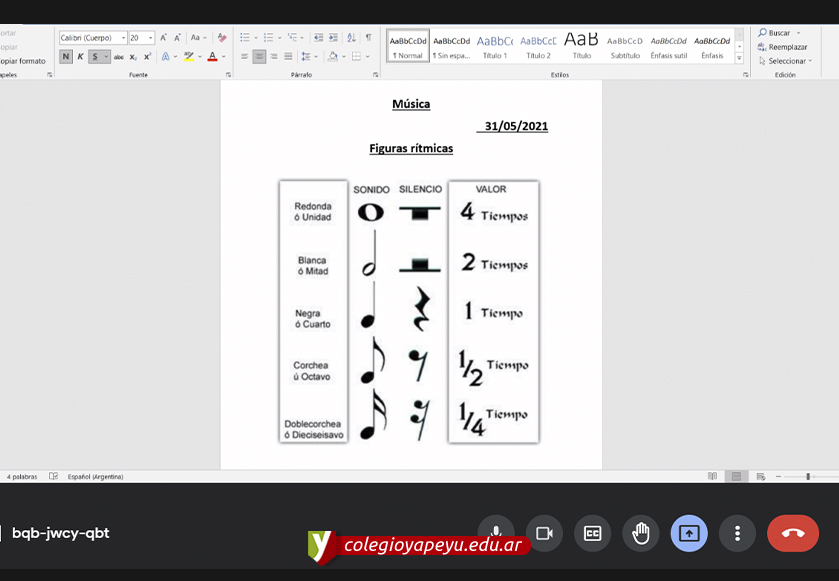Apply subscript formatting
Image resolution: width=839 pixels, height=581 pixels.
133,57
